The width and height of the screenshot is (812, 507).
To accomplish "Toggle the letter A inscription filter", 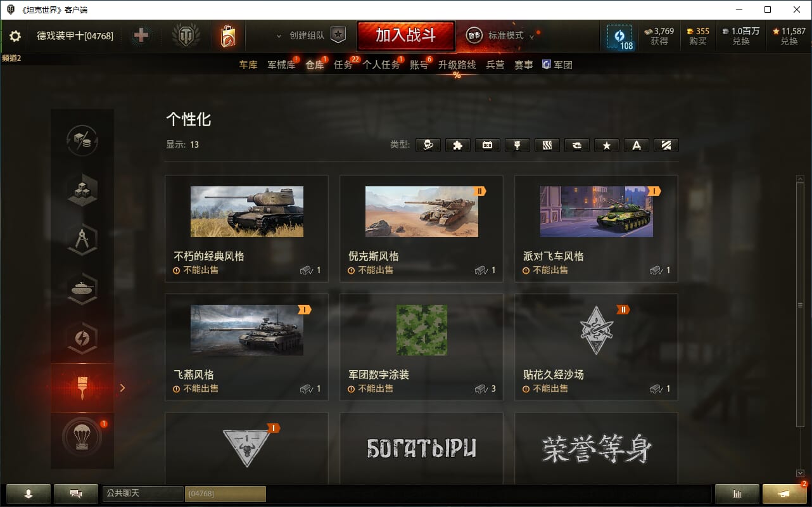I will [637, 145].
